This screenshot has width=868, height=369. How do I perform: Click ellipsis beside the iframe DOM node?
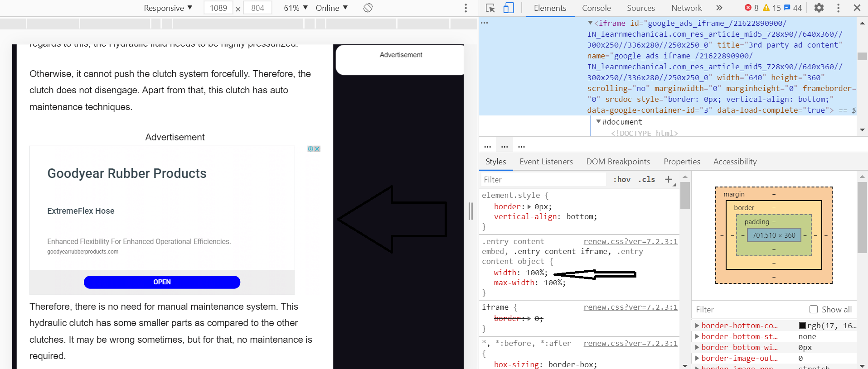coord(485,23)
